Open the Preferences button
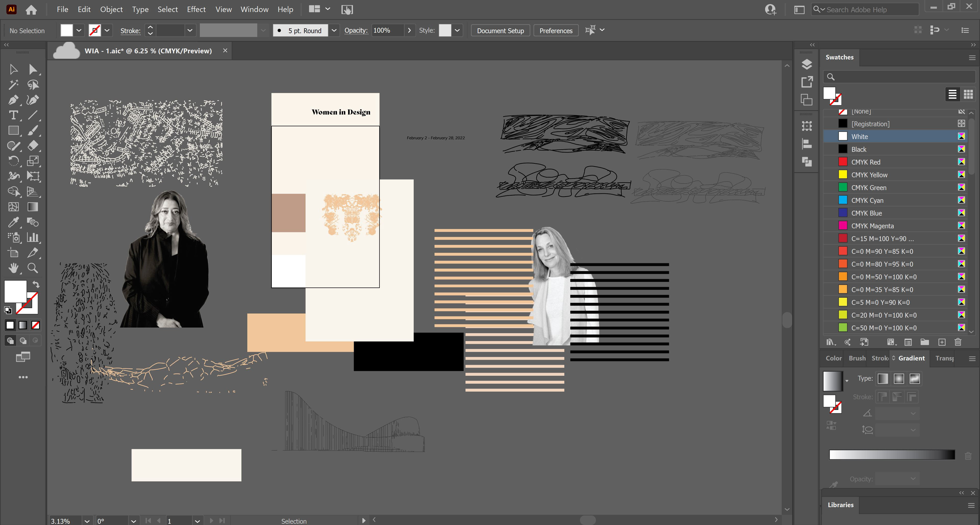Viewport: 980px width, 525px height. click(555, 30)
